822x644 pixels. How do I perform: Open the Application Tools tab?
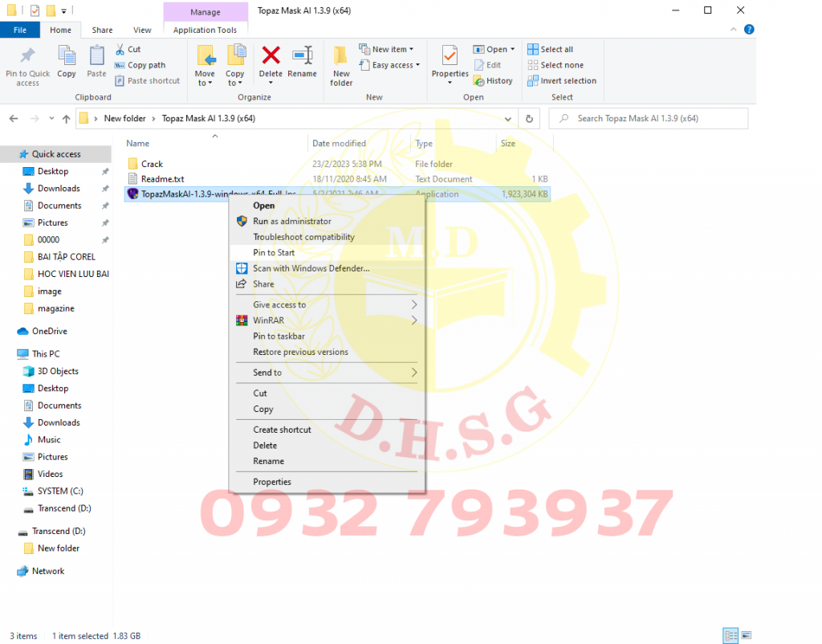[x=205, y=30]
